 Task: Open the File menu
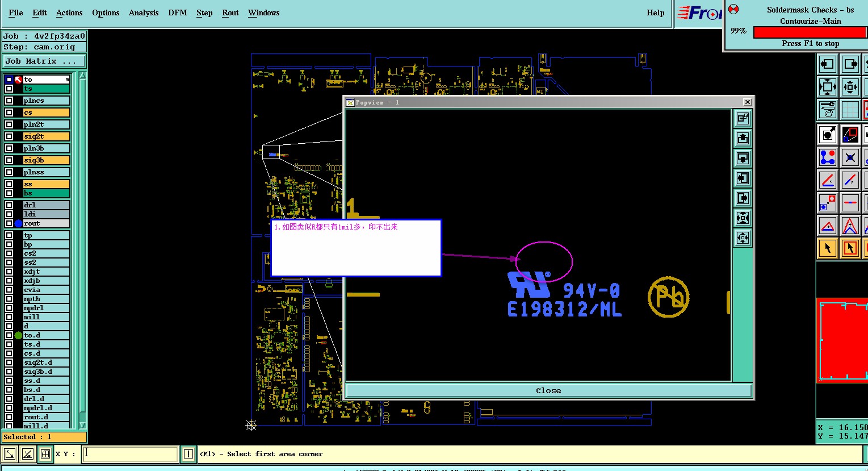pos(16,12)
